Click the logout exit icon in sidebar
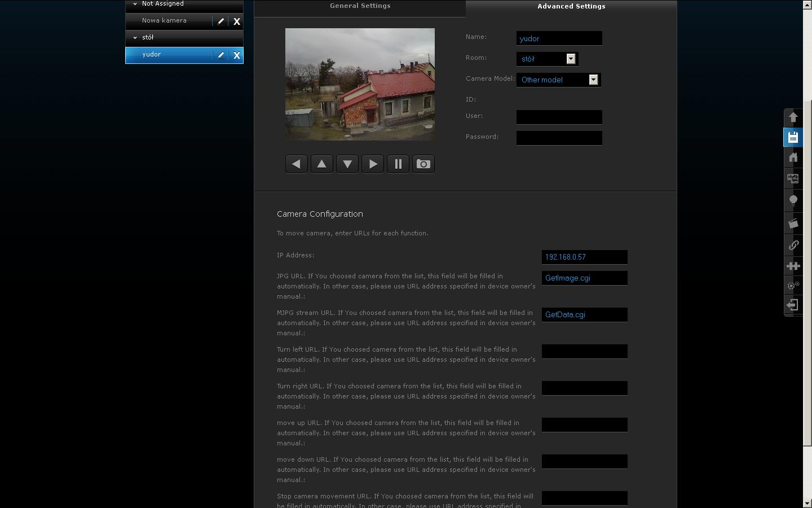The width and height of the screenshot is (812, 508). pyautogui.click(x=793, y=305)
